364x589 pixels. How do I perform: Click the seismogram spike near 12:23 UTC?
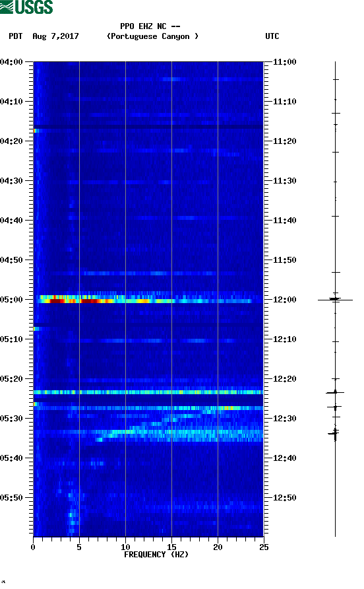pyautogui.click(x=335, y=392)
